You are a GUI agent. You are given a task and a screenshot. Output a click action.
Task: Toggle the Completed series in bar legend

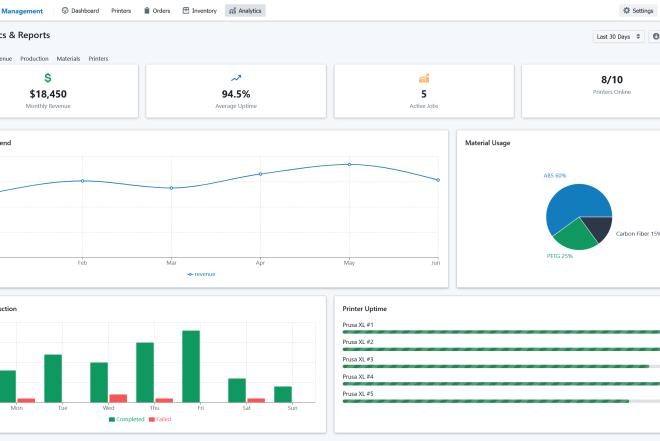tap(126, 419)
